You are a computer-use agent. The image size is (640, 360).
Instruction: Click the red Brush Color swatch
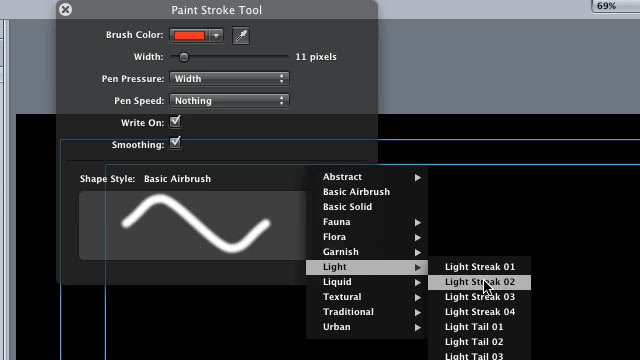click(x=189, y=36)
